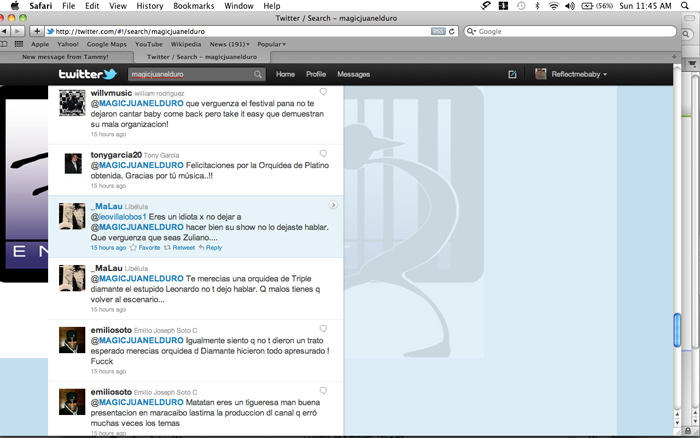The width and height of the screenshot is (700, 438).
Task: Go forward with Safari forward arrow
Action: click(x=18, y=31)
